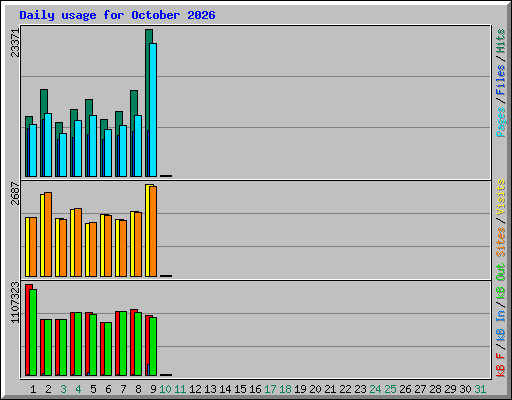Click the 'Visits' legend label
The height and width of the screenshot is (400, 512).
(x=501, y=197)
